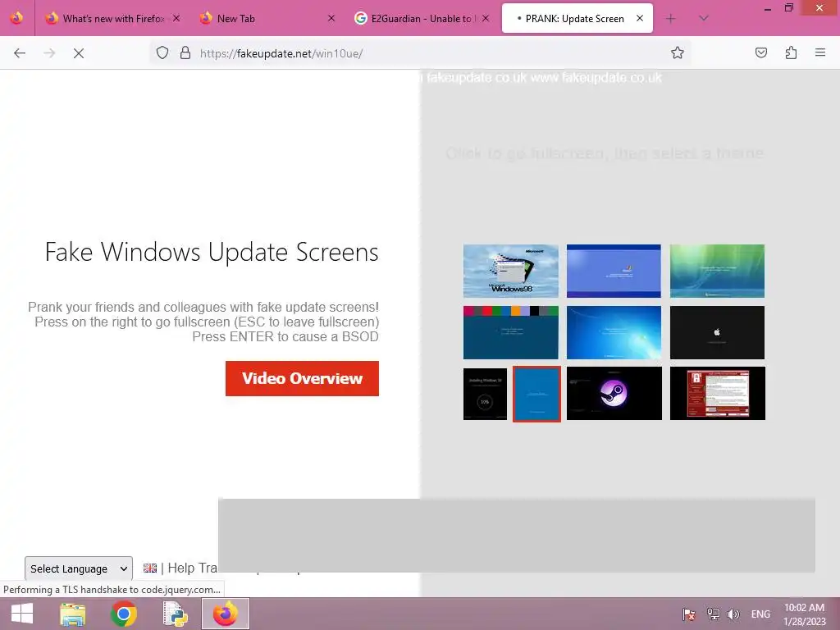Open the network tray icon
Screen dimensions: 840x630
pyautogui.click(x=713, y=614)
